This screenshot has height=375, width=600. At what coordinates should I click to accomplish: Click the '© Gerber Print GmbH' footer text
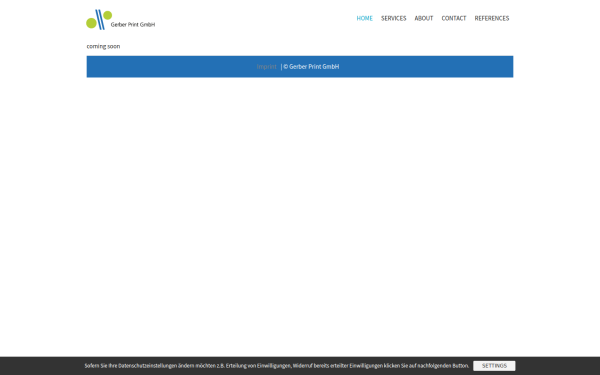[x=311, y=67]
